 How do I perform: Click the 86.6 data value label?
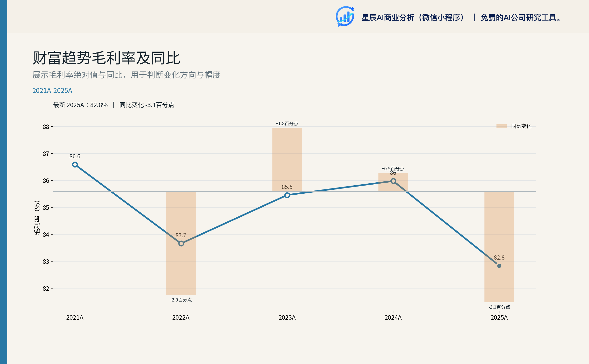click(75, 156)
